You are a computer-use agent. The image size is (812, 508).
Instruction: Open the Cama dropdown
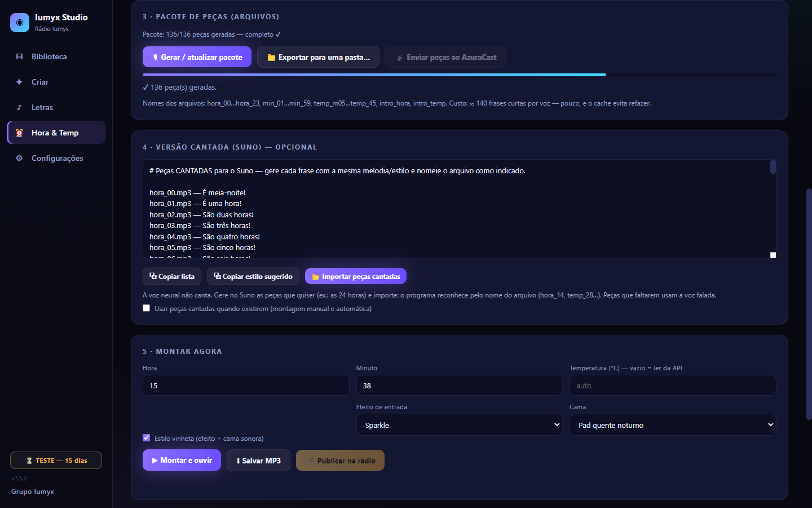point(673,425)
